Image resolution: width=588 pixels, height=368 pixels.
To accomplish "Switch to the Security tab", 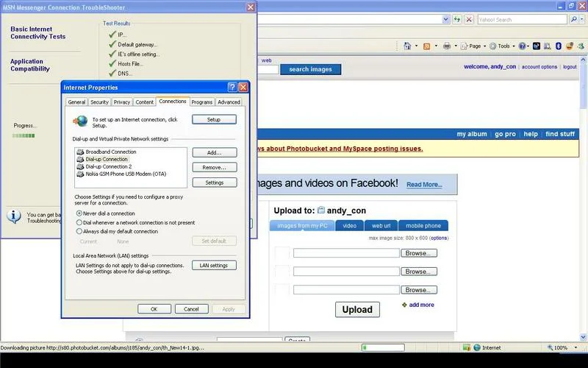I will [99, 102].
